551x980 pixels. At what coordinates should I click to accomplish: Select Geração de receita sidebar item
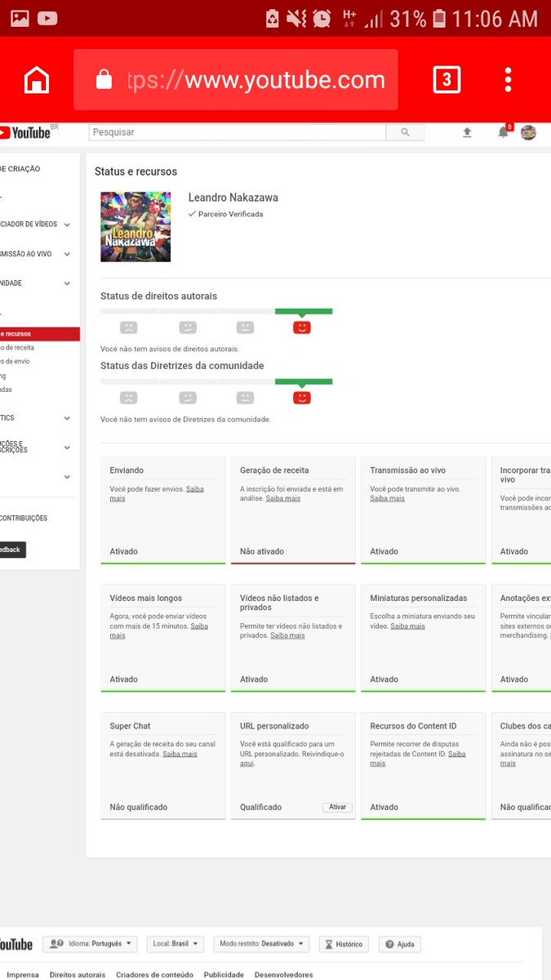point(18,348)
